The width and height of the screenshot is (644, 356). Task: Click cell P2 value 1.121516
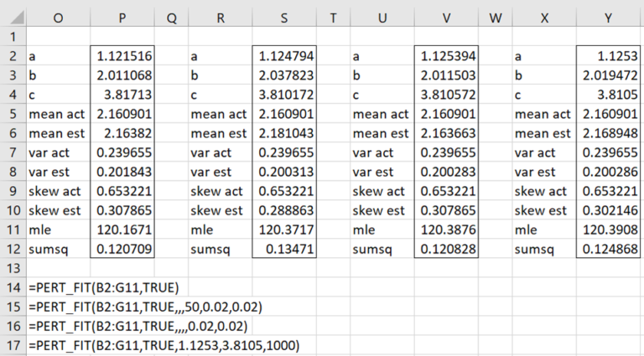coord(126,56)
